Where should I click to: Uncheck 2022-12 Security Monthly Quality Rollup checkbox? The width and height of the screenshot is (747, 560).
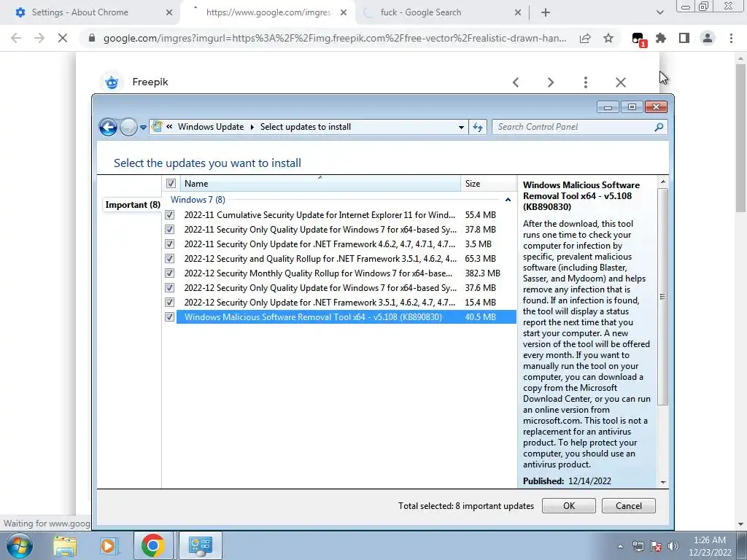pyautogui.click(x=169, y=273)
